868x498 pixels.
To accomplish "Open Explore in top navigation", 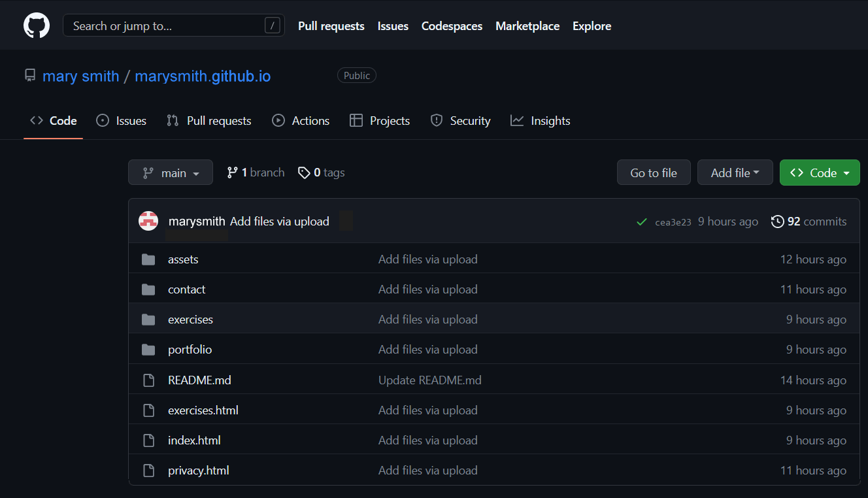I will [592, 26].
